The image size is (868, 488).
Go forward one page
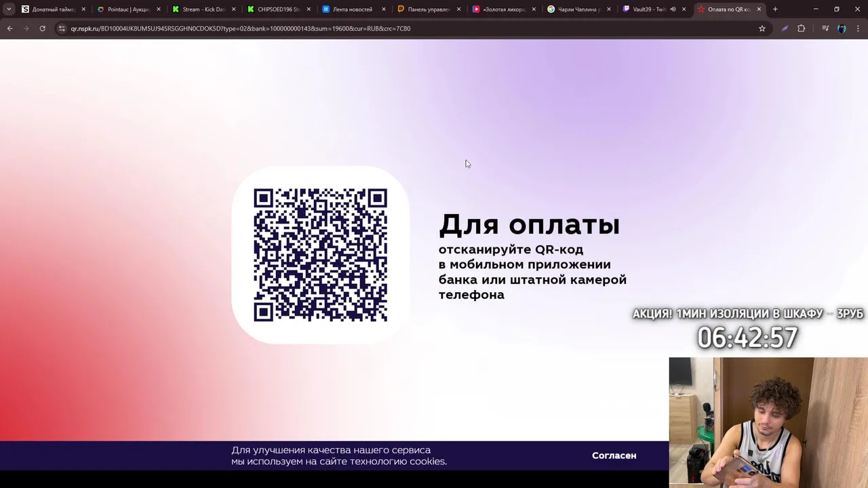pos(26,28)
